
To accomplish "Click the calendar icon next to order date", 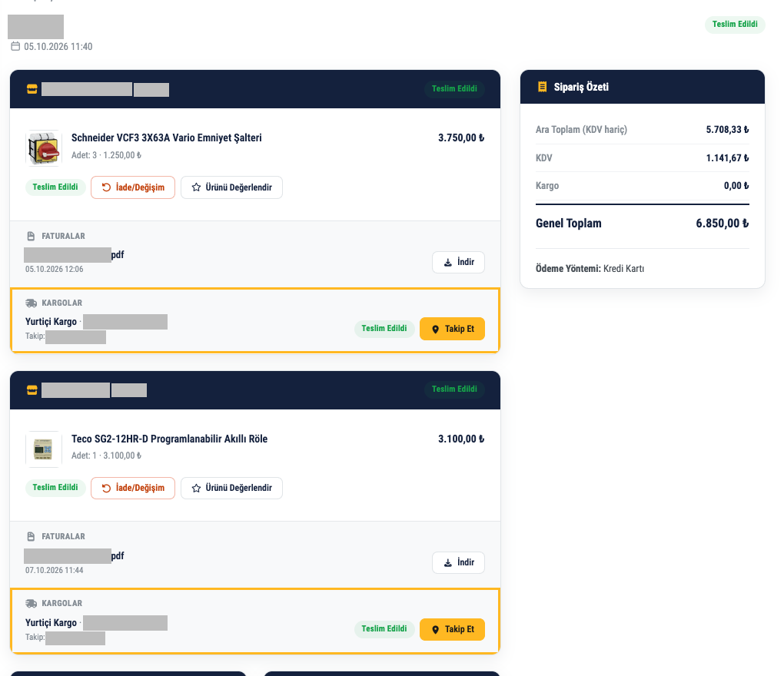I will click(x=15, y=46).
